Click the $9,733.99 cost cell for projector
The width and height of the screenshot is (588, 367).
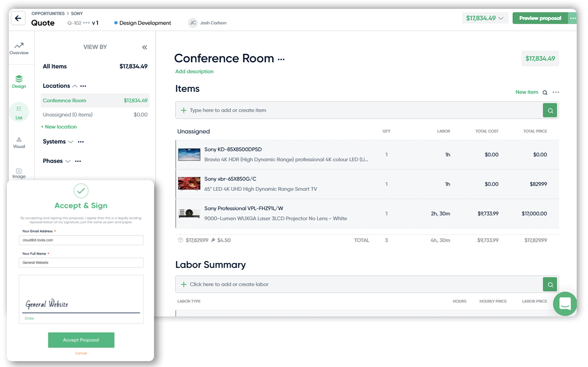click(488, 213)
